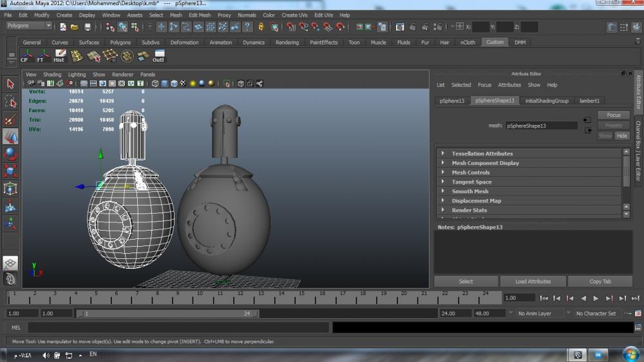Click the Hist shelf icon
The width and height of the screenshot is (644, 362).
coord(59,56)
